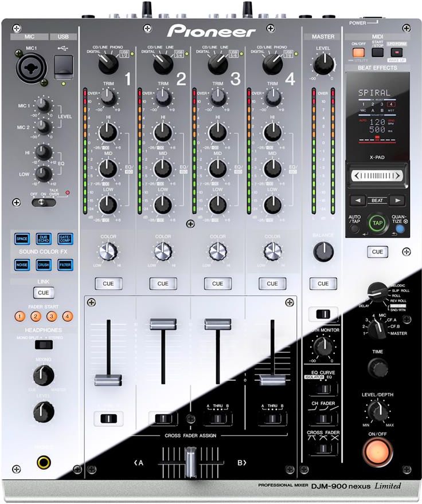Activate the NOISE sound color FX
The image size is (422, 504).
click(x=22, y=265)
